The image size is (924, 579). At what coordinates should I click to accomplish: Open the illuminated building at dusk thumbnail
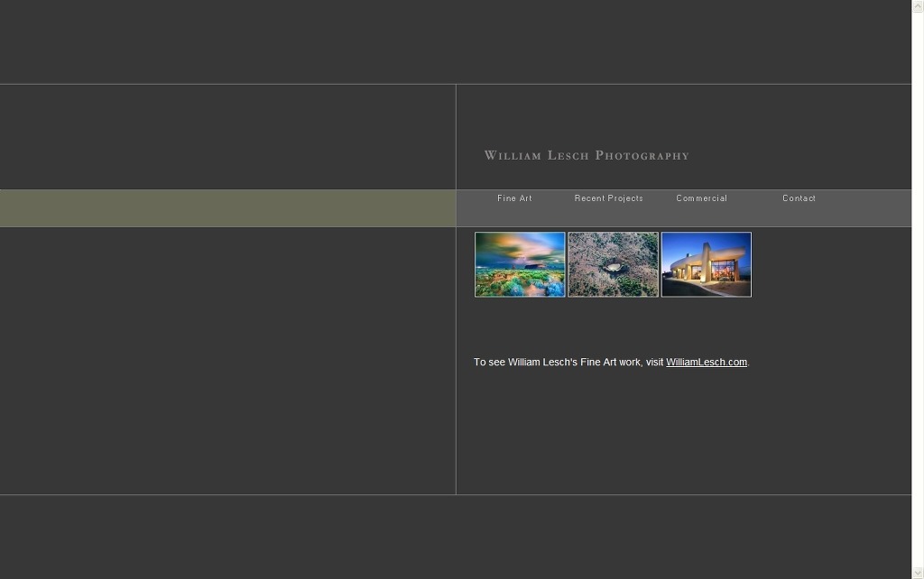tap(706, 264)
